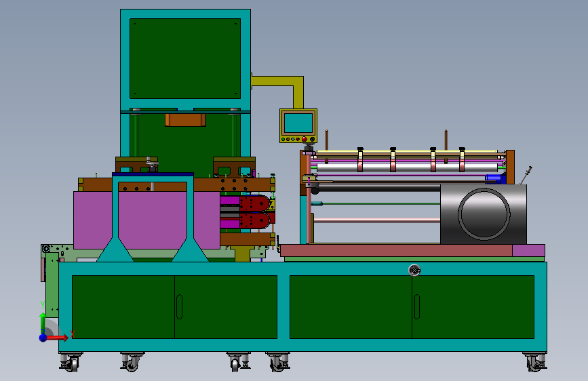588x381 pixels.
Task: Select the lower dark red clamp unit
Action: click(254, 220)
